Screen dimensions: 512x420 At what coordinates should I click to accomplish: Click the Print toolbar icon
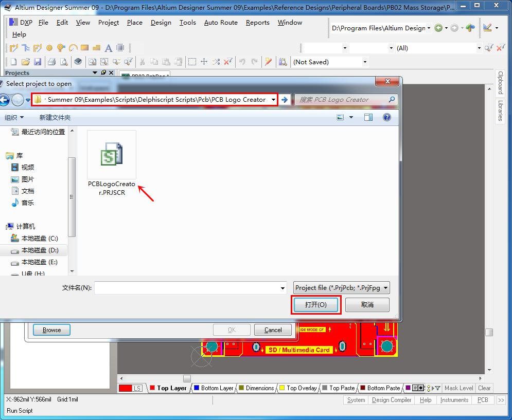click(51, 62)
